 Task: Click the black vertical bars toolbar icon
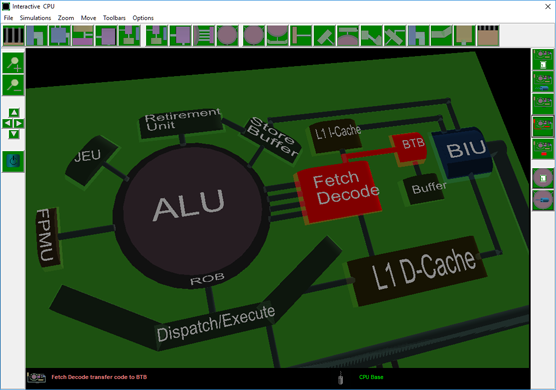coord(13,35)
